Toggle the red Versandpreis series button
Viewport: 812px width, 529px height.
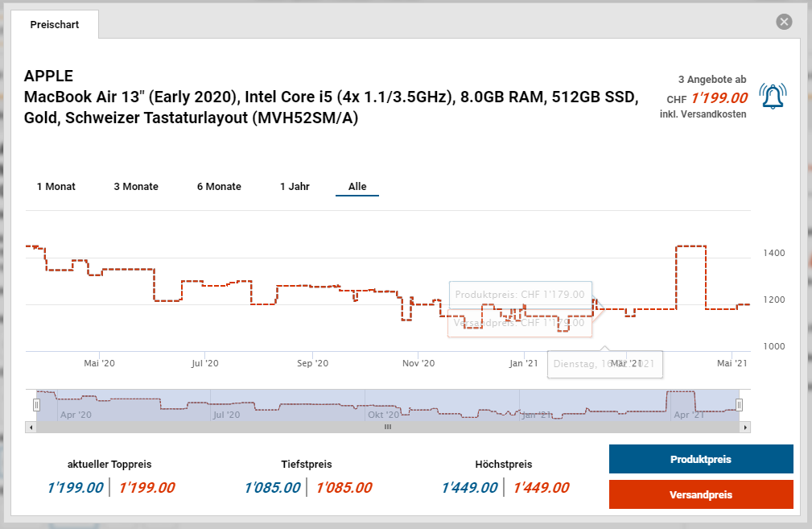coord(701,494)
